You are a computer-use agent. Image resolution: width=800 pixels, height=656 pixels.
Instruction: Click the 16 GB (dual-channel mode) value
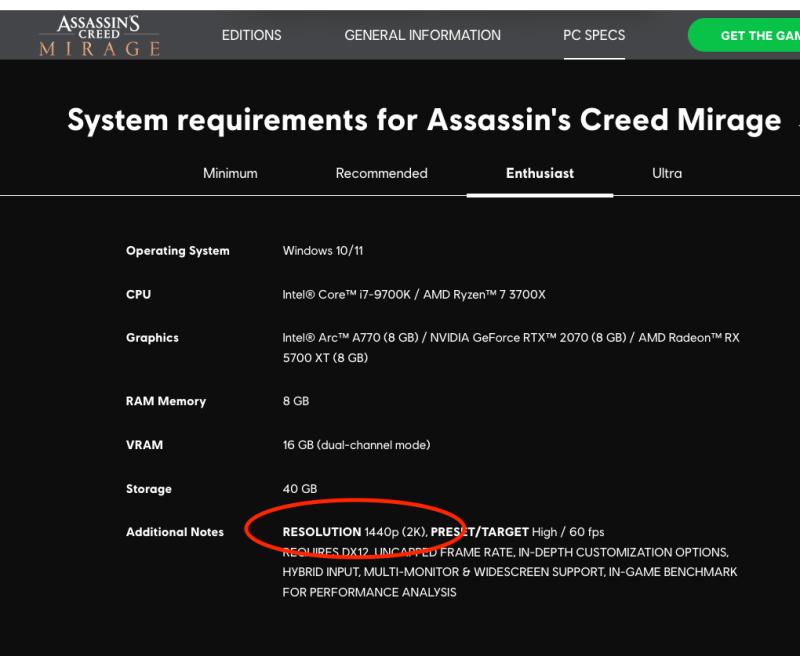357,445
